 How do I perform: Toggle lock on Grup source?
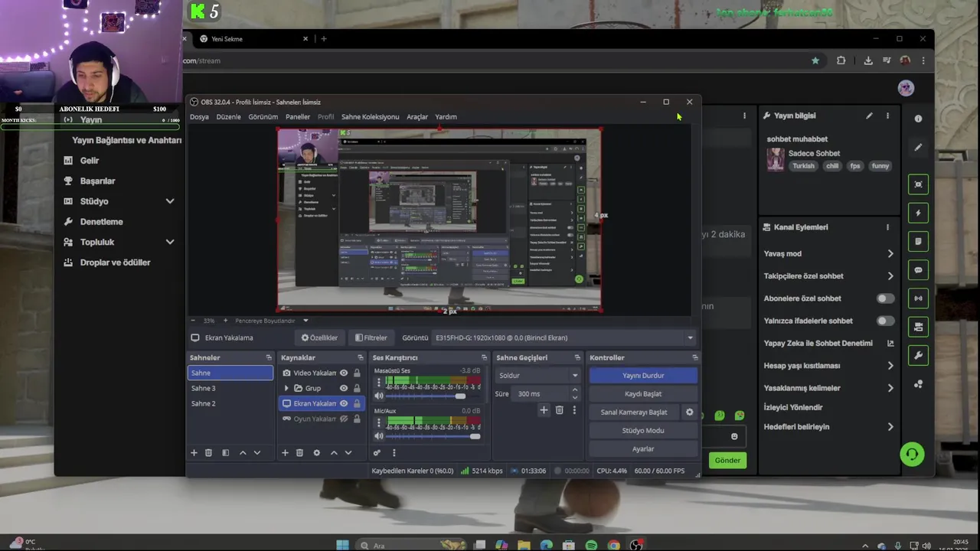(357, 388)
